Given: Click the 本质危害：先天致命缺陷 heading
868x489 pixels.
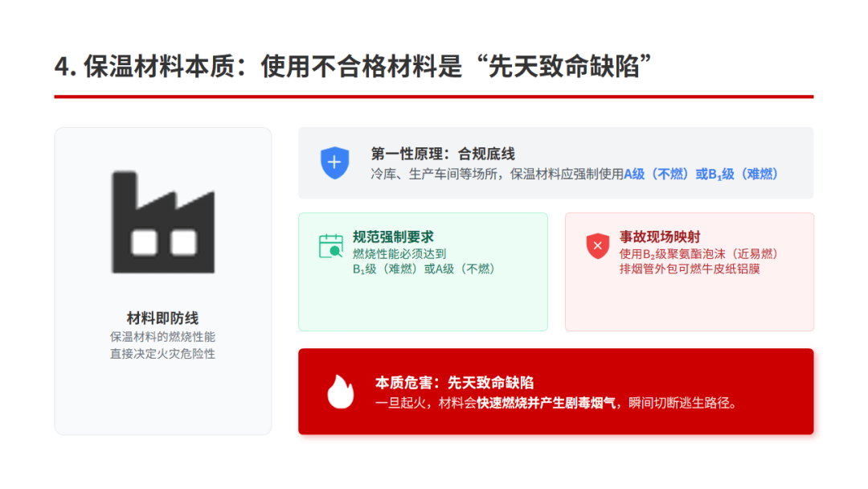Looking at the screenshot, I should [454, 383].
